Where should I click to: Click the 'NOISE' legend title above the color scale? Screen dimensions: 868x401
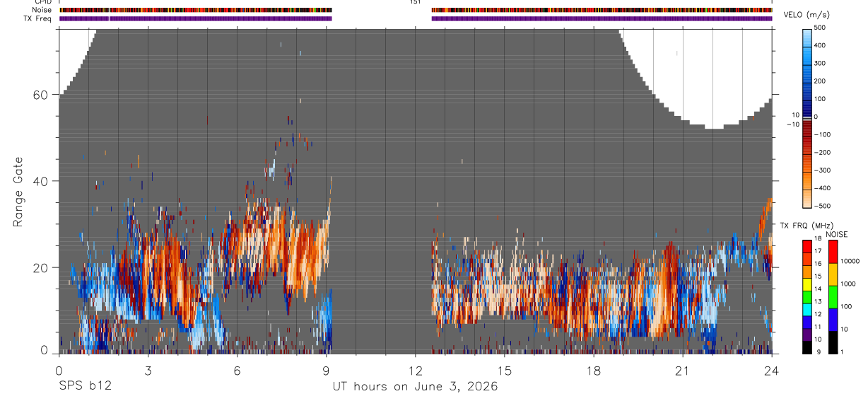coord(836,234)
